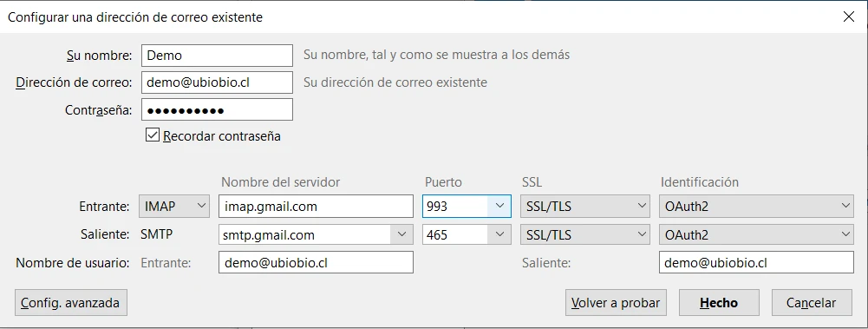Click the SMTP protocol label
868x329 pixels.
(157, 234)
